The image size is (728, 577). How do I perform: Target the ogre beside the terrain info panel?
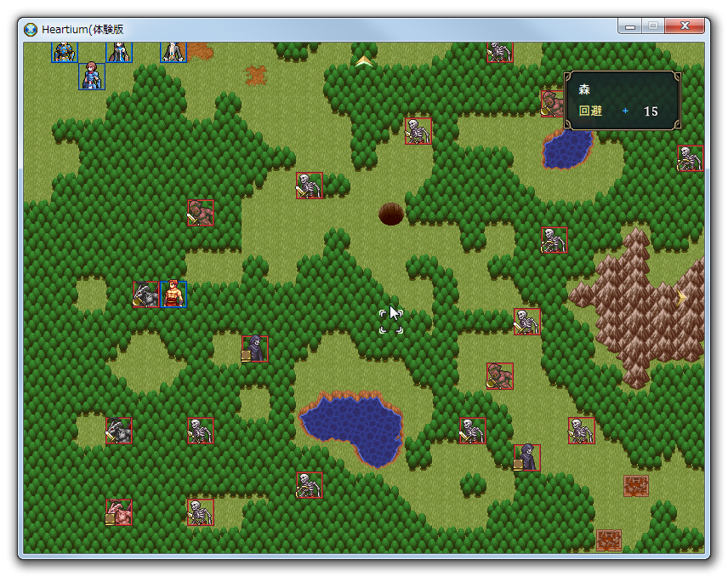tap(553, 104)
